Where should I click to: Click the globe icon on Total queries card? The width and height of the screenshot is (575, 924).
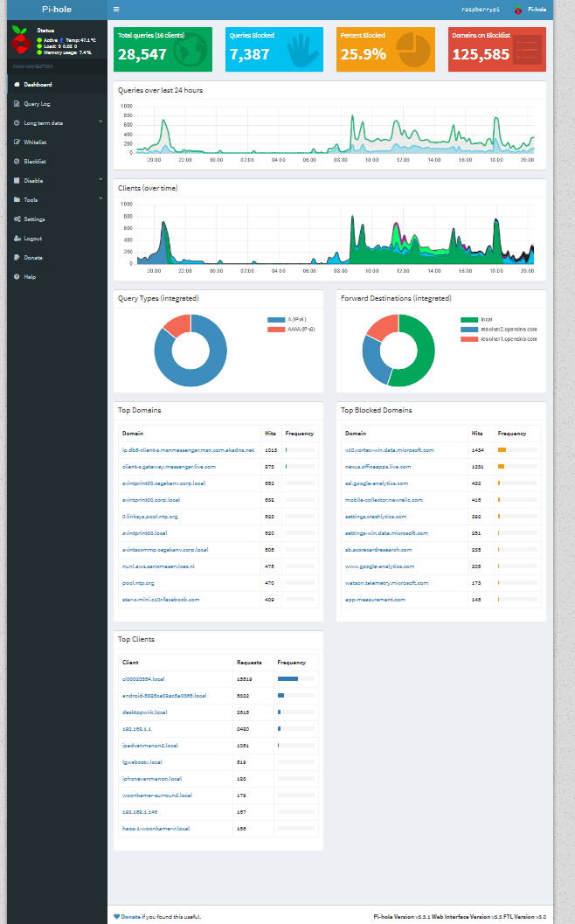[191, 50]
